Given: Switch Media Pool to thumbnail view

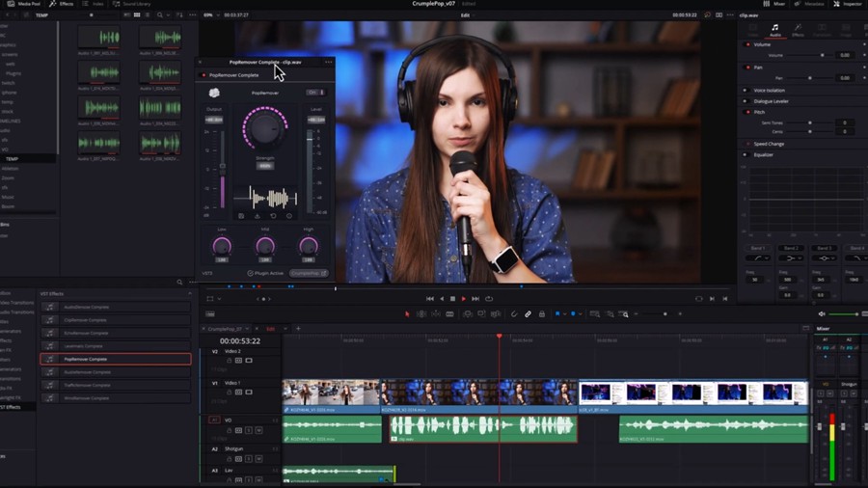Looking at the screenshot, I should pyautogui.click(x=137, y=14).
